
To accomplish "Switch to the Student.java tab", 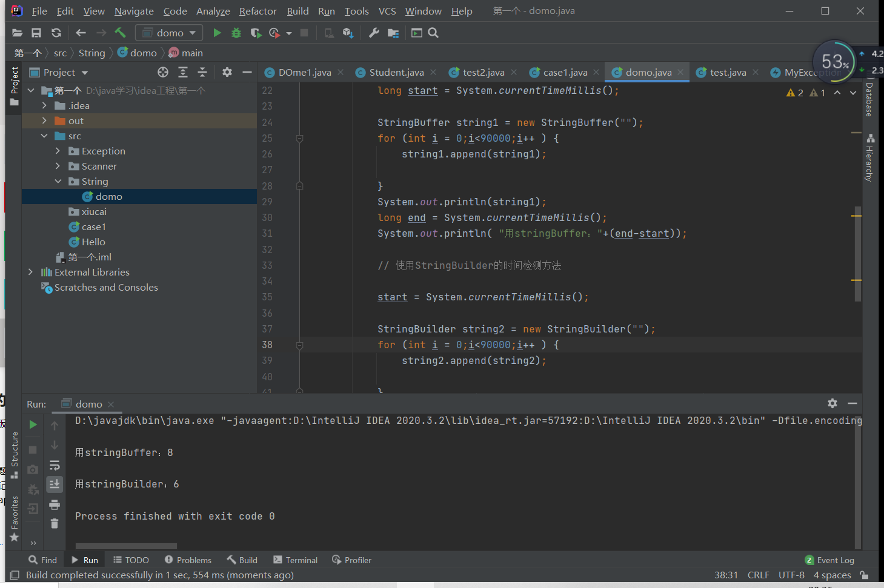I will [x=396, y=73].
